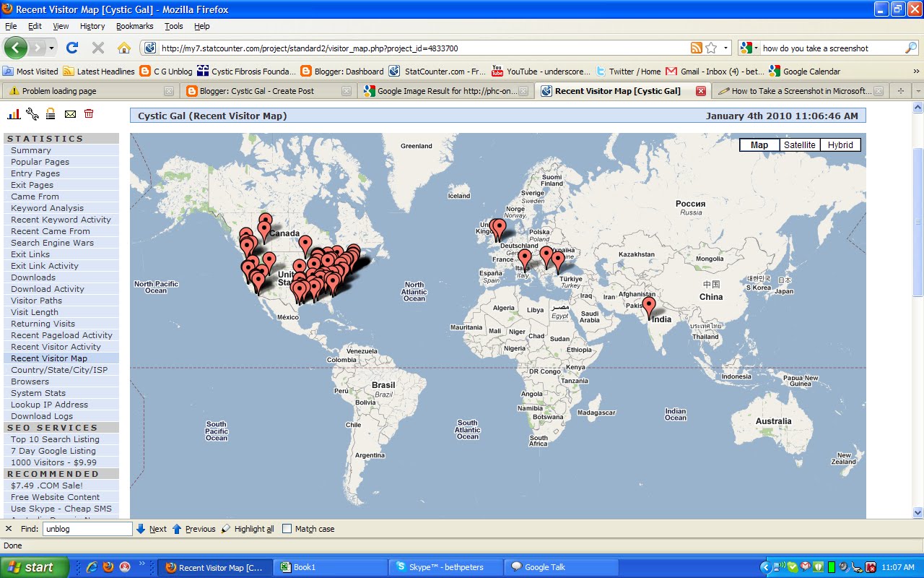
Task: Open the back/forward history dropdown arrow
Action: tap(51, 48)
